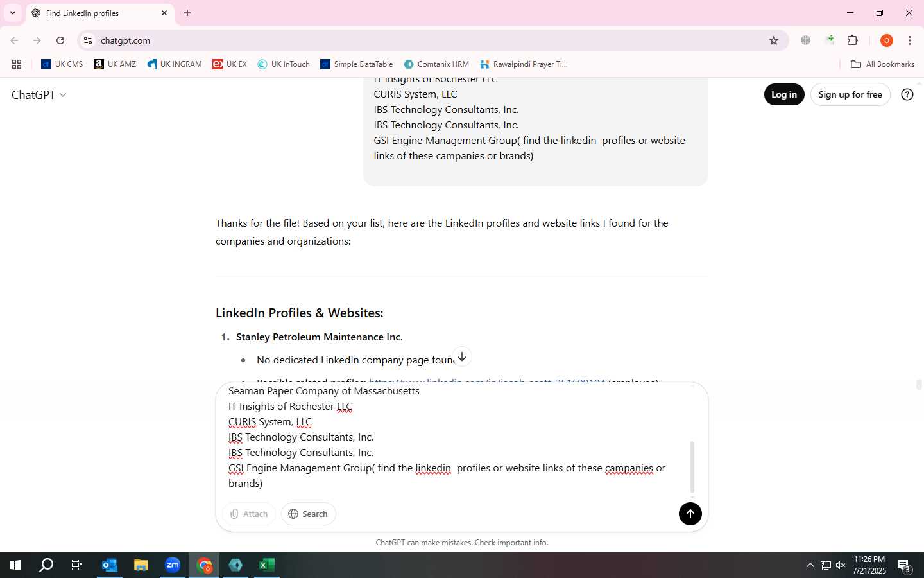Go back to the previous page
924x578 pixels.
[x=14, y=40]
